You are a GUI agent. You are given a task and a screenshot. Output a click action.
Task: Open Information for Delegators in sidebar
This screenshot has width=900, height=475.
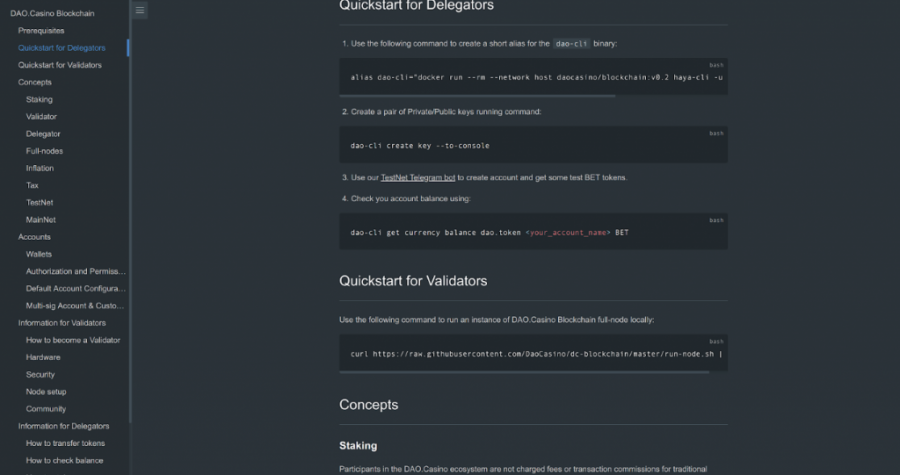click(x=64, y=426)
